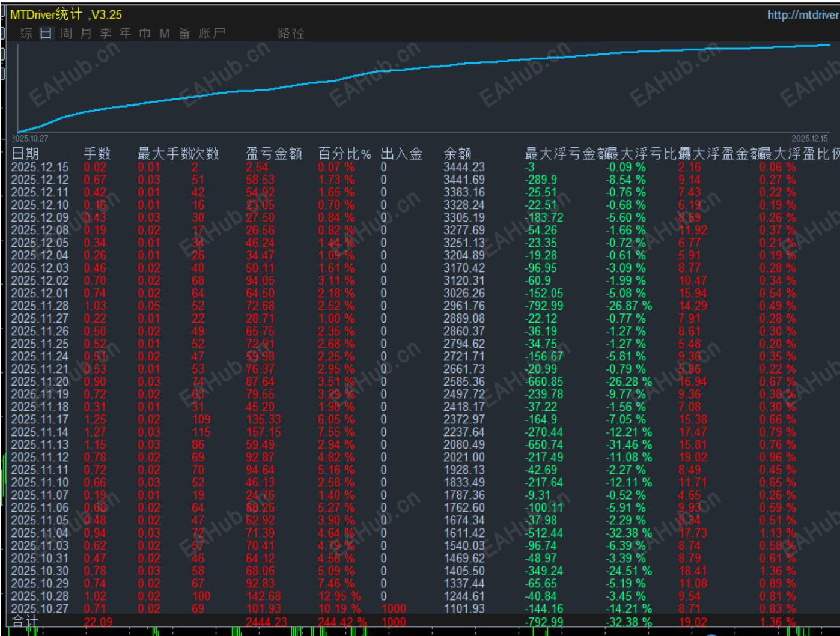Click the 手数 column header
The image size is (840, 636).
point(97,154)
